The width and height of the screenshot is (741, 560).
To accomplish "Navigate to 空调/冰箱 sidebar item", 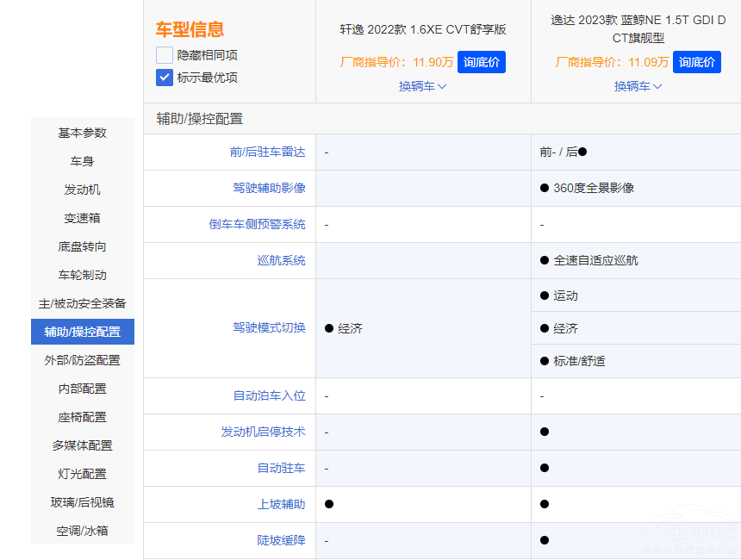I will 83,531.
